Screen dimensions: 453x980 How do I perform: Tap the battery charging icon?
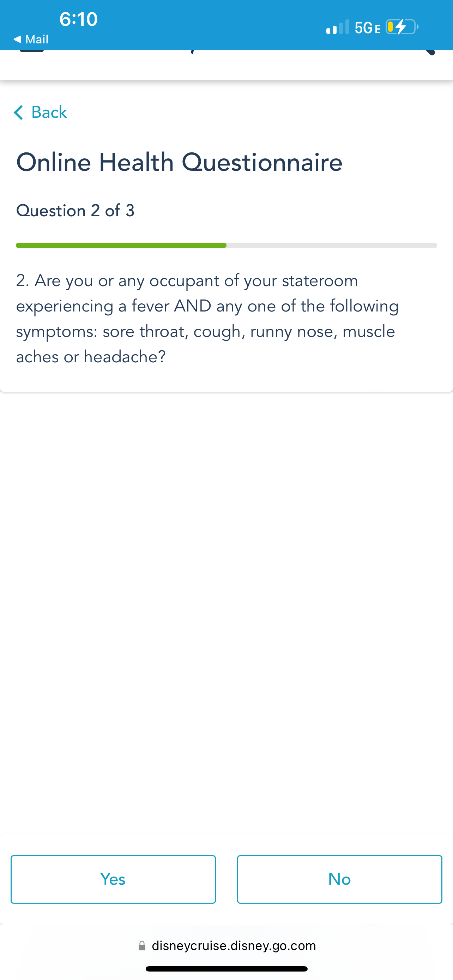pos(402,27)
